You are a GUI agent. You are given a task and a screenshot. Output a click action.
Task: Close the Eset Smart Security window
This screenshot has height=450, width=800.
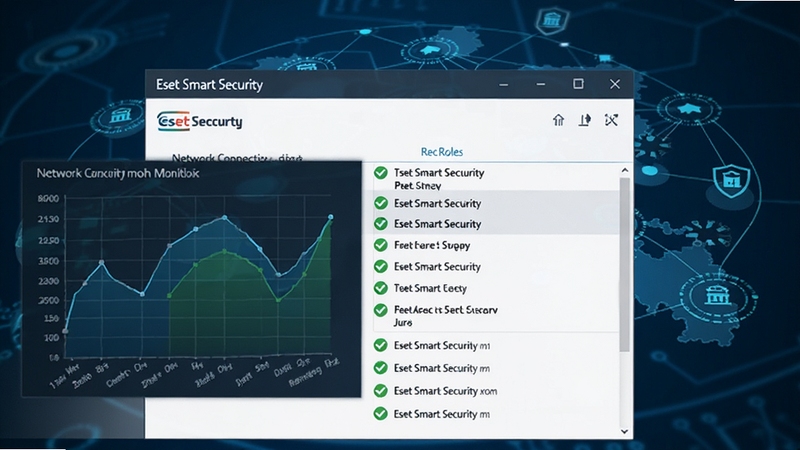(x=615, y=84)
